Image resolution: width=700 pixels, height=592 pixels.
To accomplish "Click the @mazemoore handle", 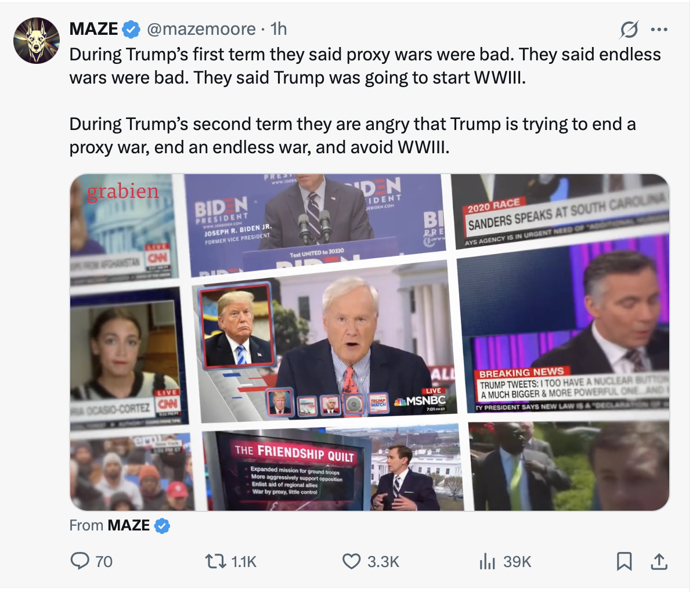I will 201,28.
